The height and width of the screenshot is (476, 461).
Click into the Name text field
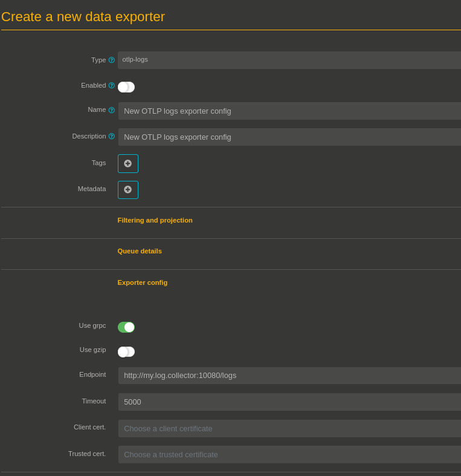289,111
